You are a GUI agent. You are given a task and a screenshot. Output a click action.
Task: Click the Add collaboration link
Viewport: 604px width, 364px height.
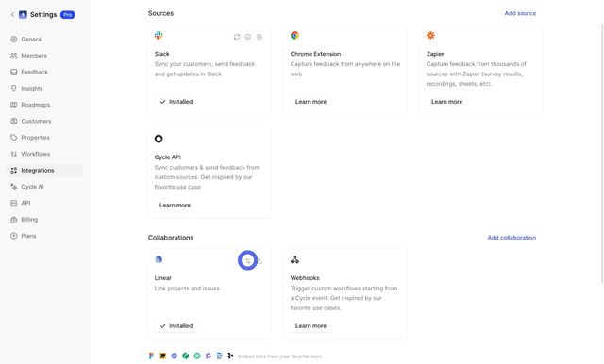[x=512, y=238]
